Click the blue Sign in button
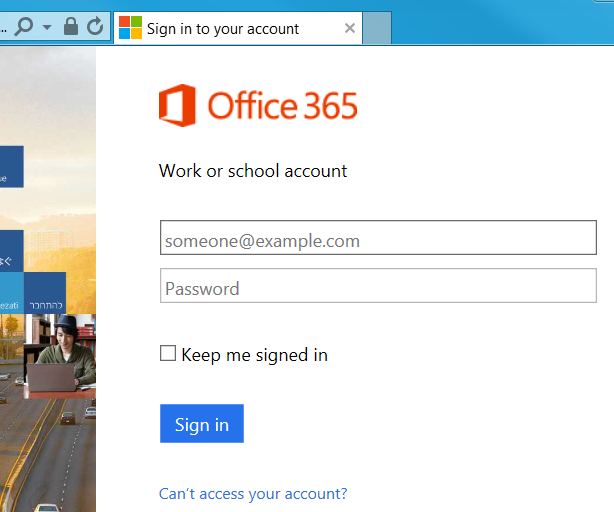 [x=202, y=424]
